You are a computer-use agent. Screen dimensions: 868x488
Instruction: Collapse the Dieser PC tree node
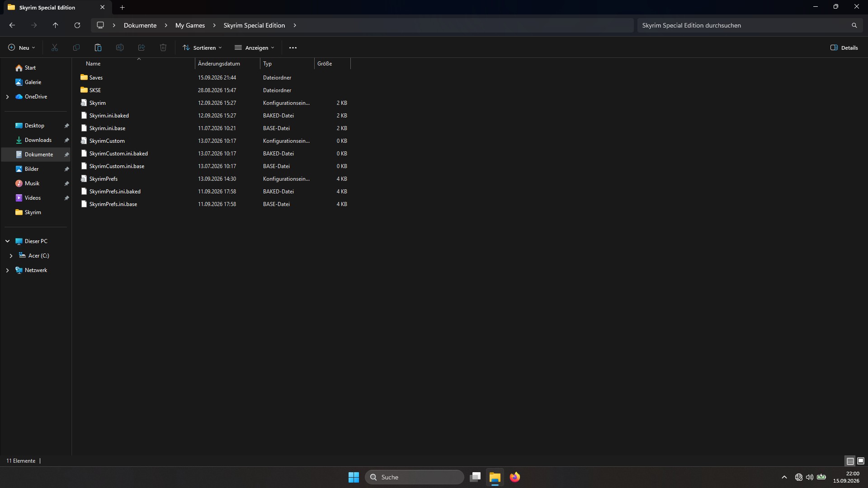pos(7,241)
